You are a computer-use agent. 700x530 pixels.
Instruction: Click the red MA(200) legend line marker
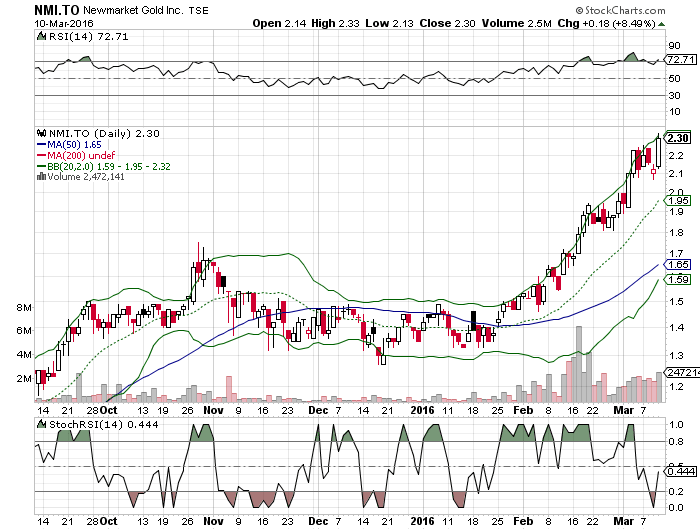[x=42, y=155]
